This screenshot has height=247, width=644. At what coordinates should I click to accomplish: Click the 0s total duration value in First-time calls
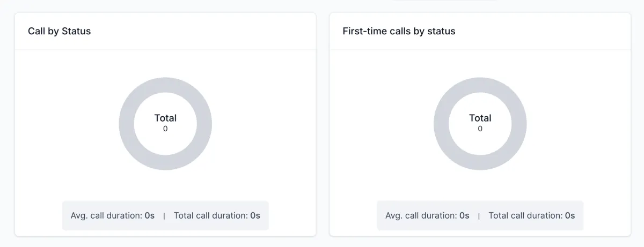[570, 215]
